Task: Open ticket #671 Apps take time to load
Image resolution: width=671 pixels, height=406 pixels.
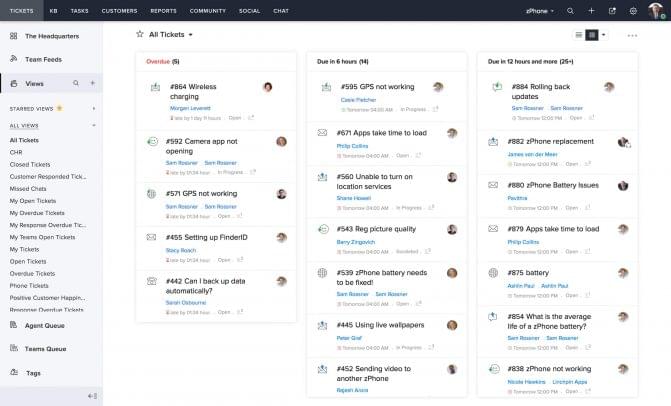Action: pos(381,133)
